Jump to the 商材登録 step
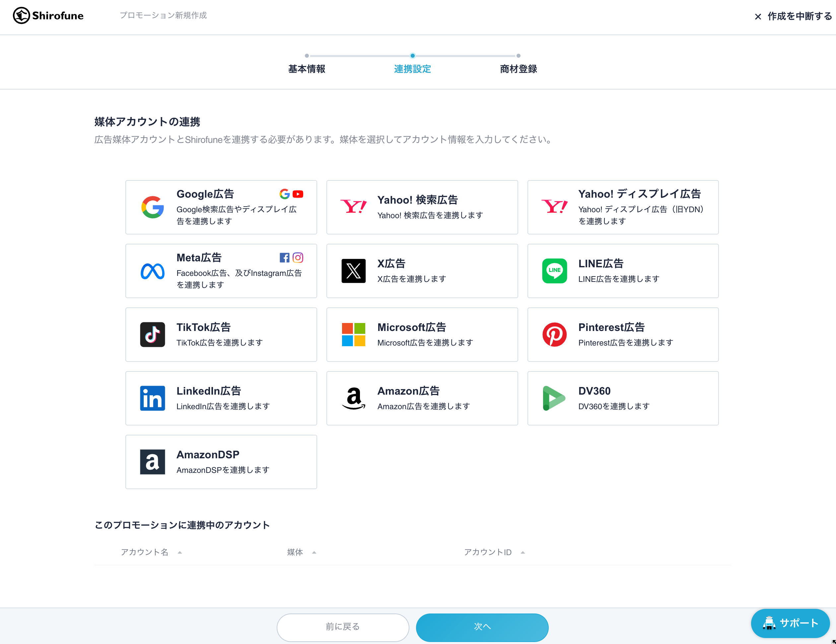This screenshot has height=644, width=836. 518,69
